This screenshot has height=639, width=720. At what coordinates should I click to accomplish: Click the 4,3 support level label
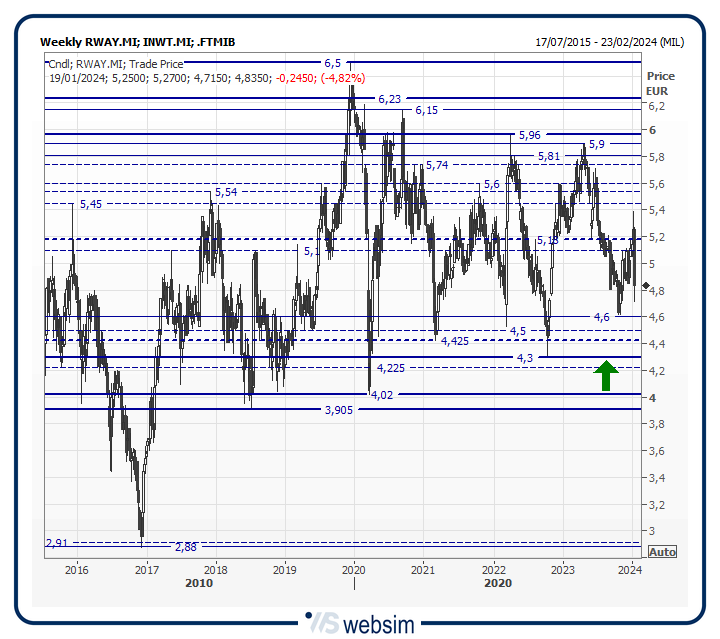click(525, 358)
